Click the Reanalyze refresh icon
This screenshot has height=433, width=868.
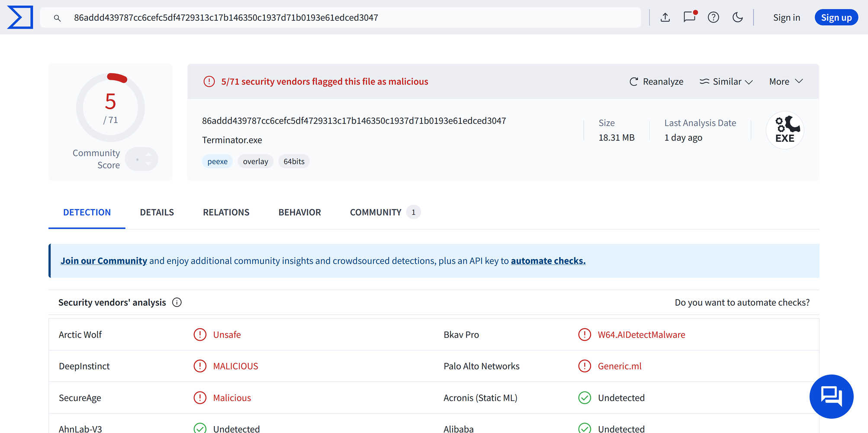click(634, 81)
